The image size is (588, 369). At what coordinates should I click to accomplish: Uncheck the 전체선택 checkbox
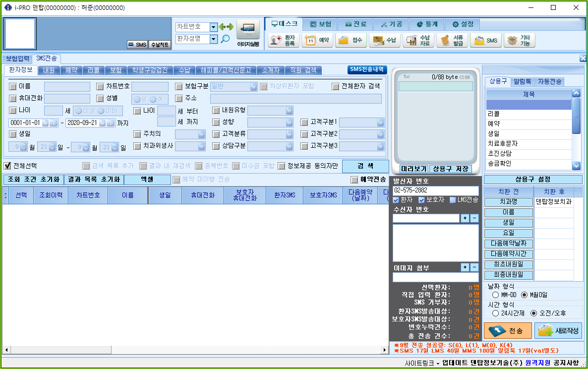pos(7,166)
